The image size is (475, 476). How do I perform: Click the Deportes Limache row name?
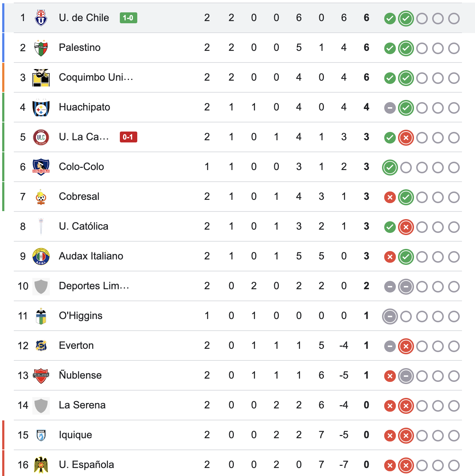94,286
